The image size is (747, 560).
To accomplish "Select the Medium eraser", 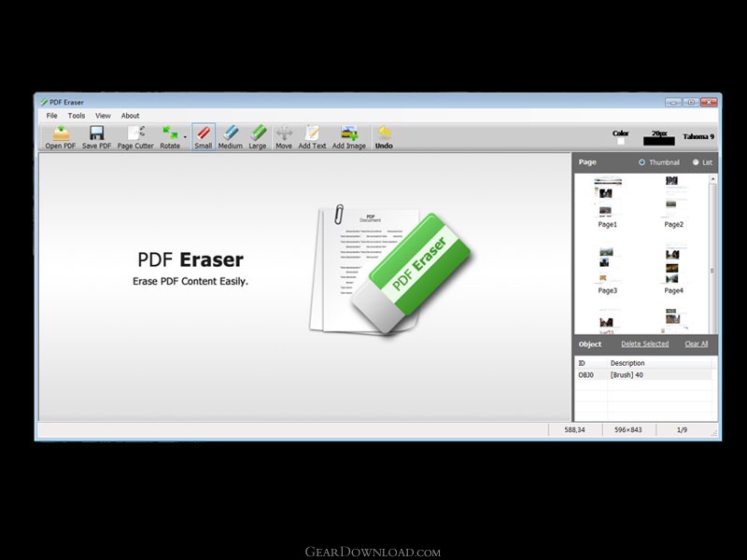I will [230, 136].
